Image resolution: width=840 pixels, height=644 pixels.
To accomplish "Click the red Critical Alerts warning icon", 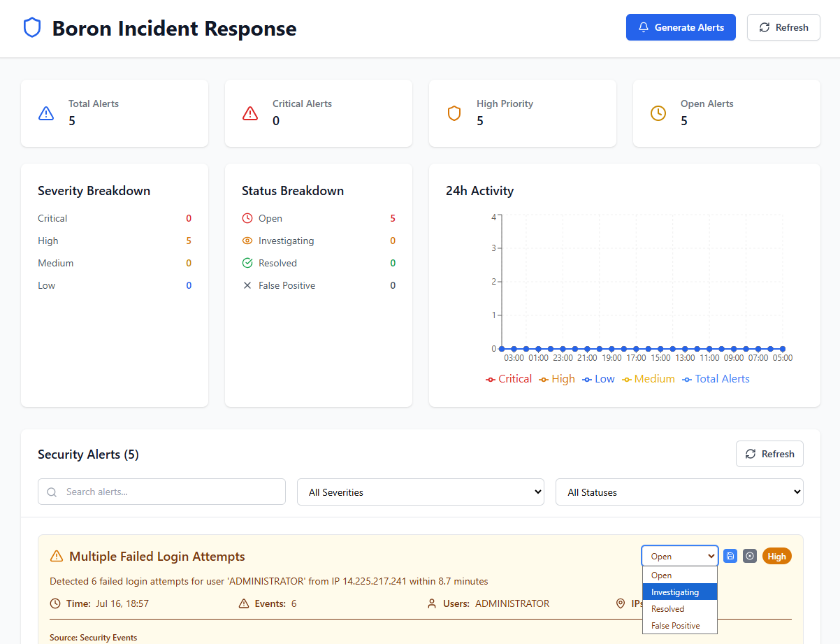I will pos(250,113).
